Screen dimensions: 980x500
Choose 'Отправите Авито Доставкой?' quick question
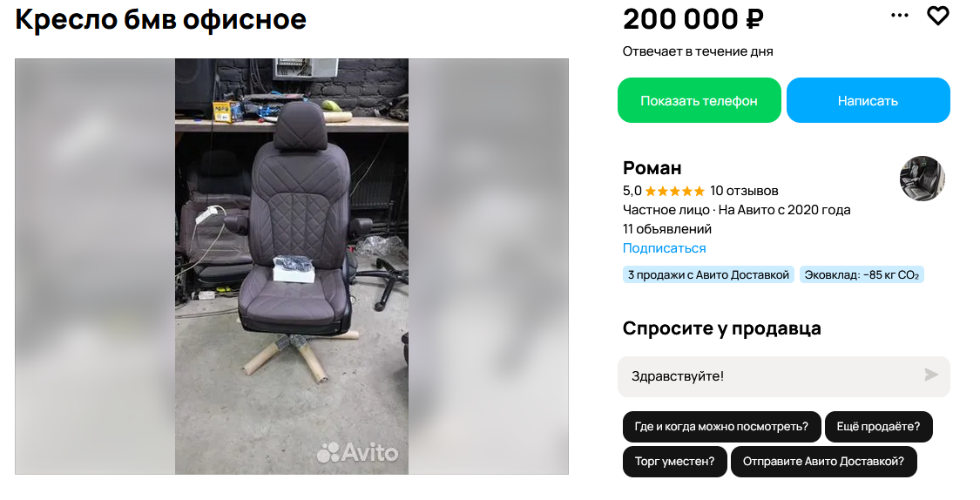[823, 462]
